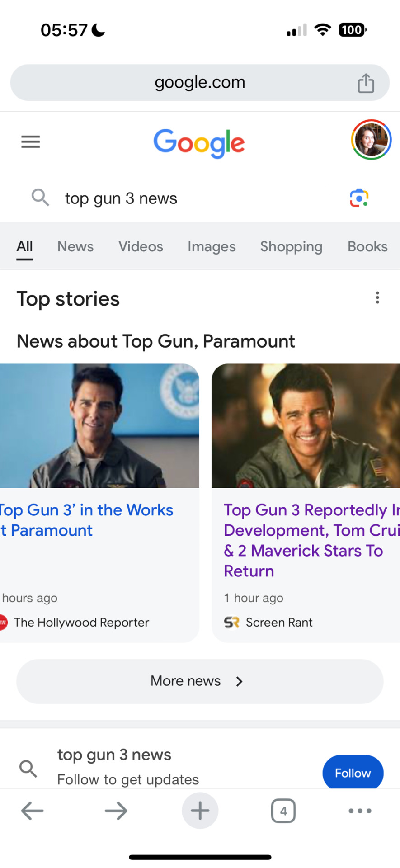Viewport: 400px width, 868px height.
Task: Open browser three-dot menu
Action: [360, 811]
